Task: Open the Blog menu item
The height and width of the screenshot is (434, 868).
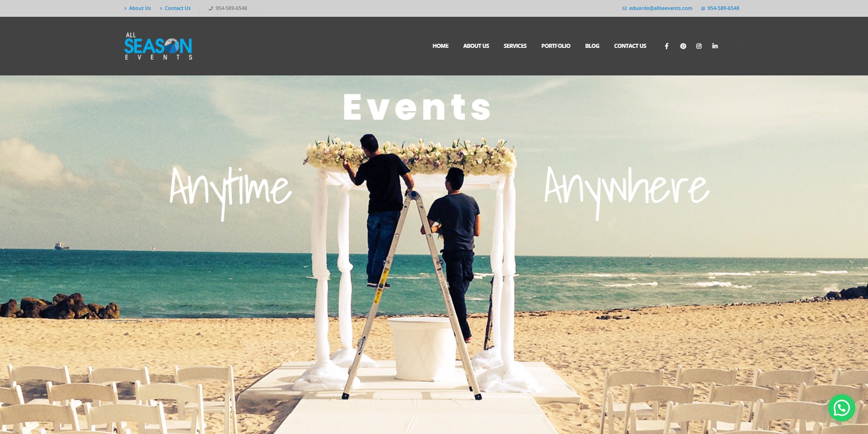Action: (592, 46)
